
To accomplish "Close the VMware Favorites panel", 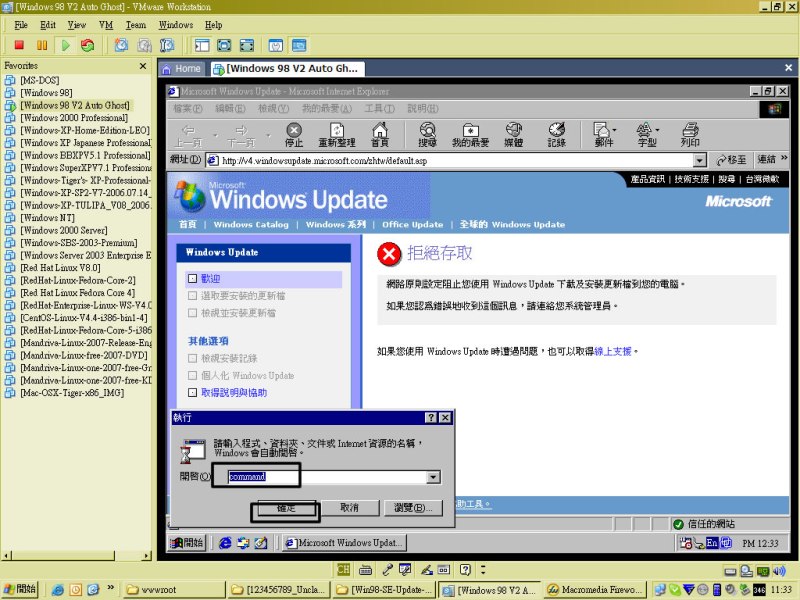I will click(143, 66).
